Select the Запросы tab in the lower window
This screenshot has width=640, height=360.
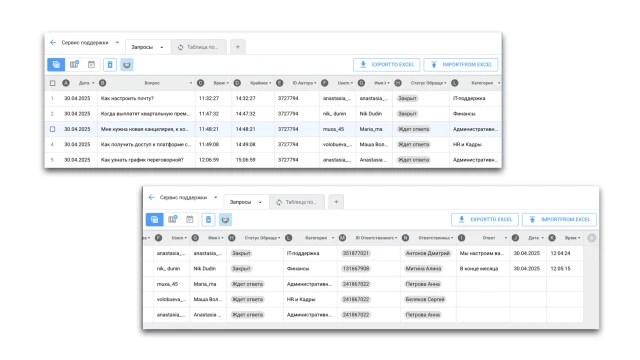[x=246, y=202]
